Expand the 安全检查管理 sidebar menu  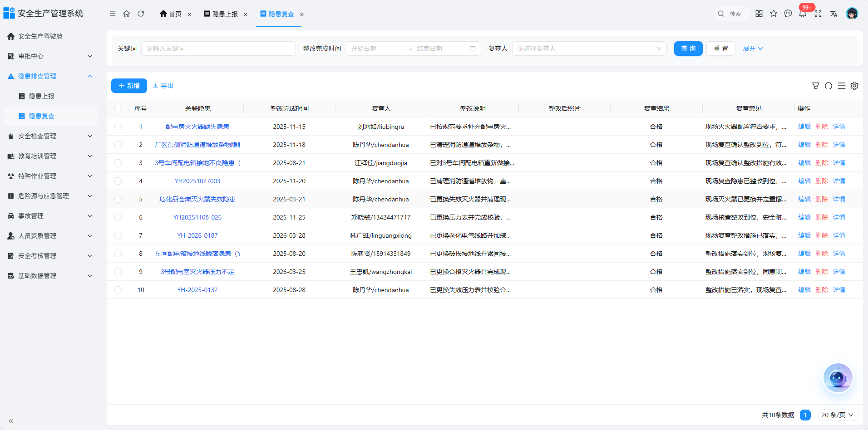pos(51,136)
